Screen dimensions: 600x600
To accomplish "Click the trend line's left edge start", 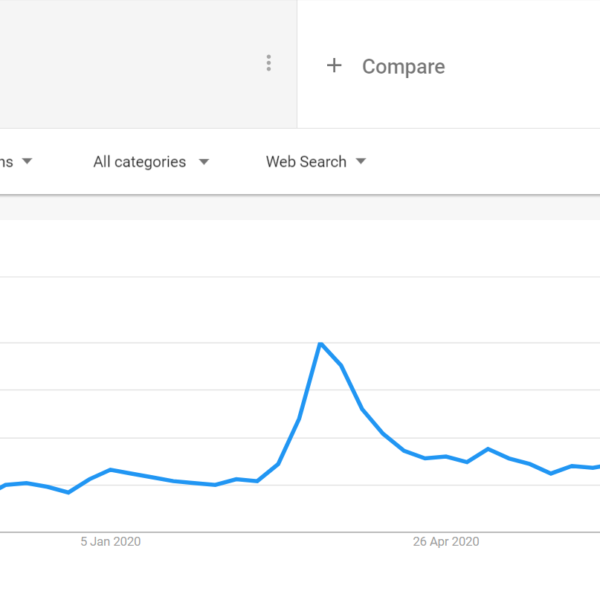I will click(x=3, y=487).
